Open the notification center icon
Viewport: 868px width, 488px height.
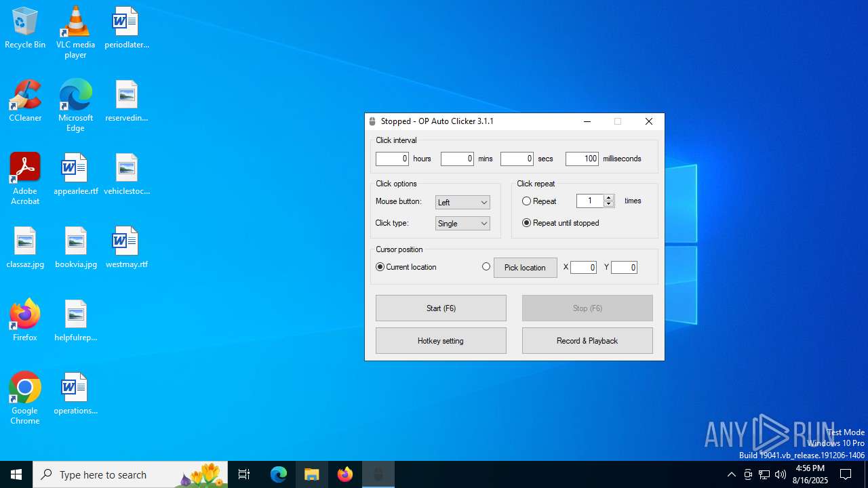(846, 474)
